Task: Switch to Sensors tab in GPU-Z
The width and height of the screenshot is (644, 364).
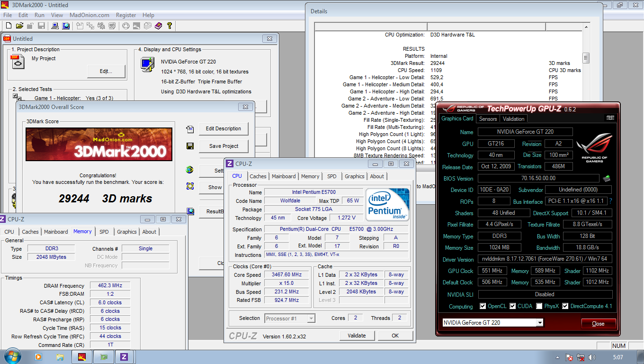Action: 488,119
